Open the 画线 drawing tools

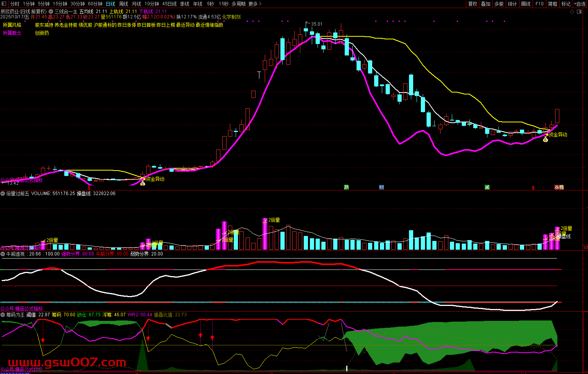click(526, 4)
